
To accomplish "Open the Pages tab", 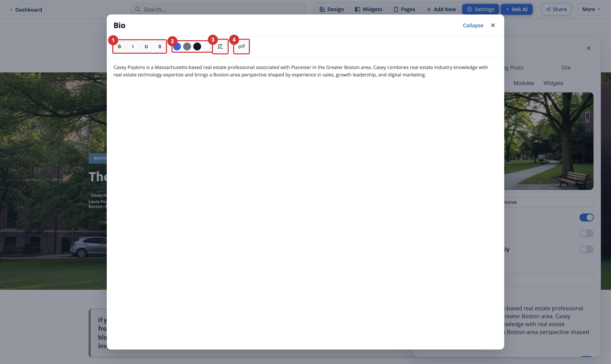I will coord(404,9).
